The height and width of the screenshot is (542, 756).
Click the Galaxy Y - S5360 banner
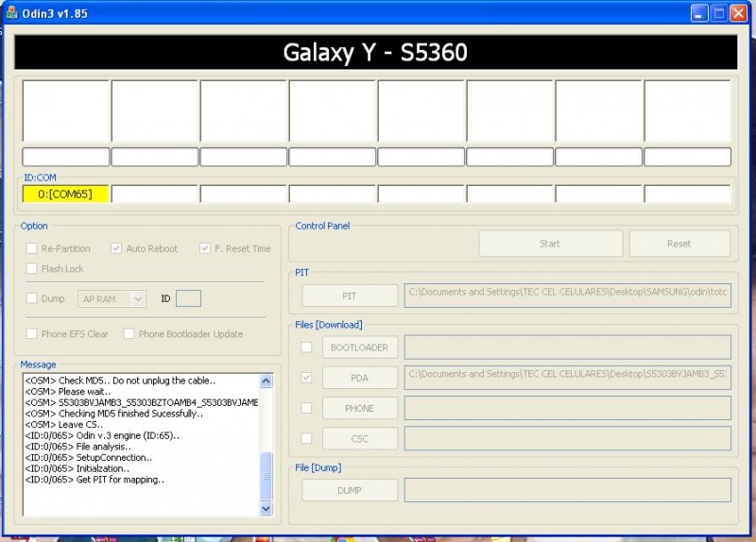tap(375, 52)
